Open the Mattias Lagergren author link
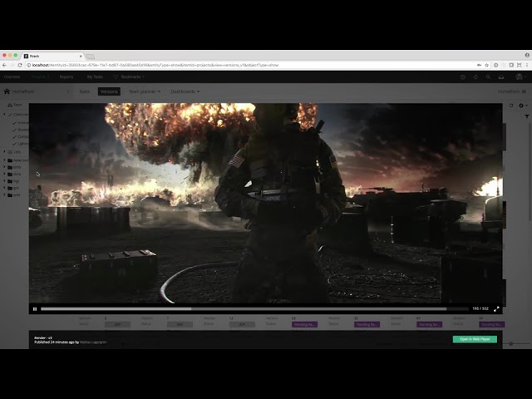 93,342
